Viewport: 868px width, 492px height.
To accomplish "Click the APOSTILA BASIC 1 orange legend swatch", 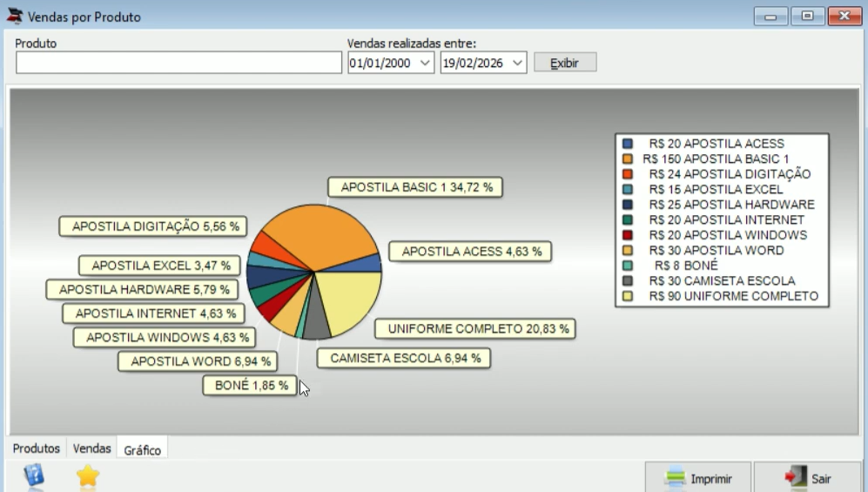I will coord(627,158).
